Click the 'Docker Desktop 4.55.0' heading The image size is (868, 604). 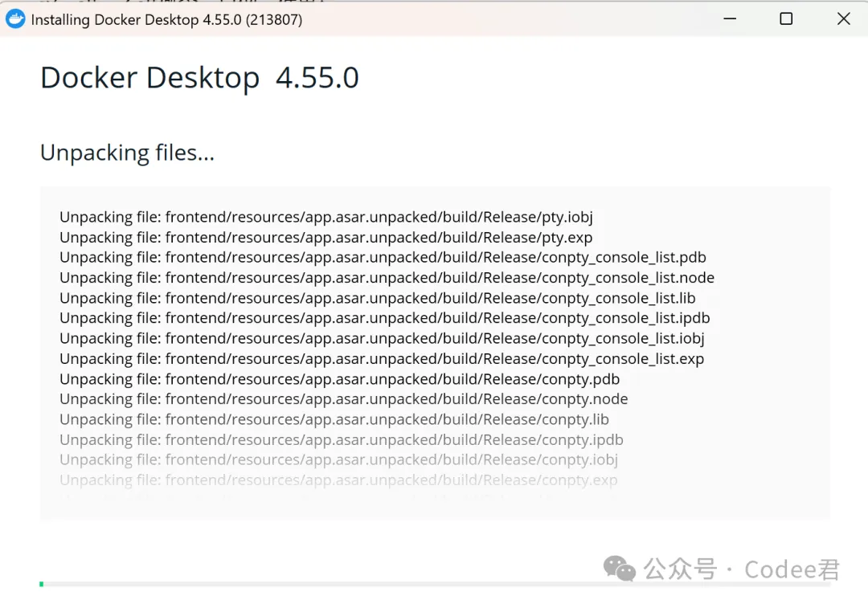[199, 78]
